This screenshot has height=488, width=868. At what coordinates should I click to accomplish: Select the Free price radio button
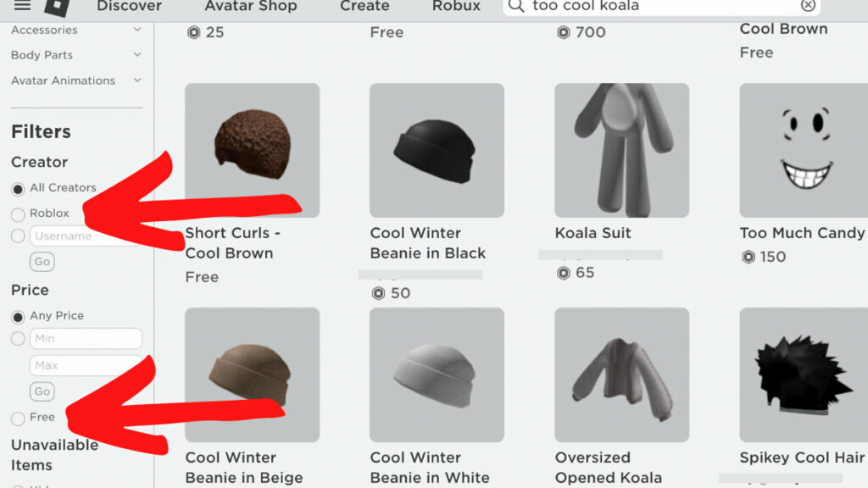pos(18,419)
